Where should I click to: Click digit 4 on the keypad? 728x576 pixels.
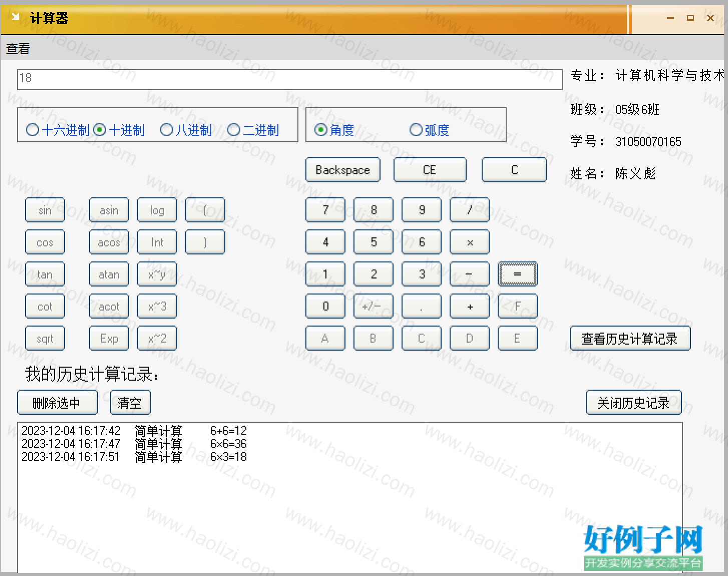point(325,242)
